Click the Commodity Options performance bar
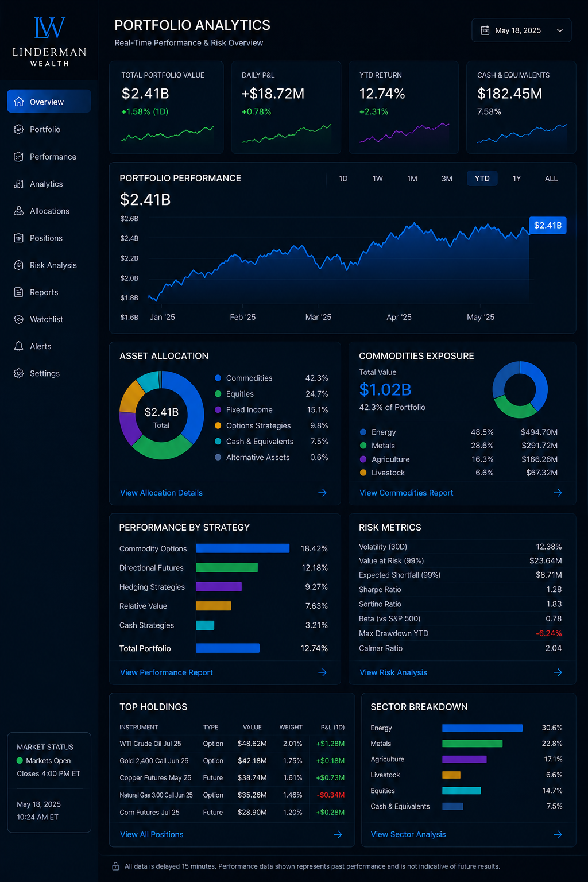 click(x=242, y=548)
